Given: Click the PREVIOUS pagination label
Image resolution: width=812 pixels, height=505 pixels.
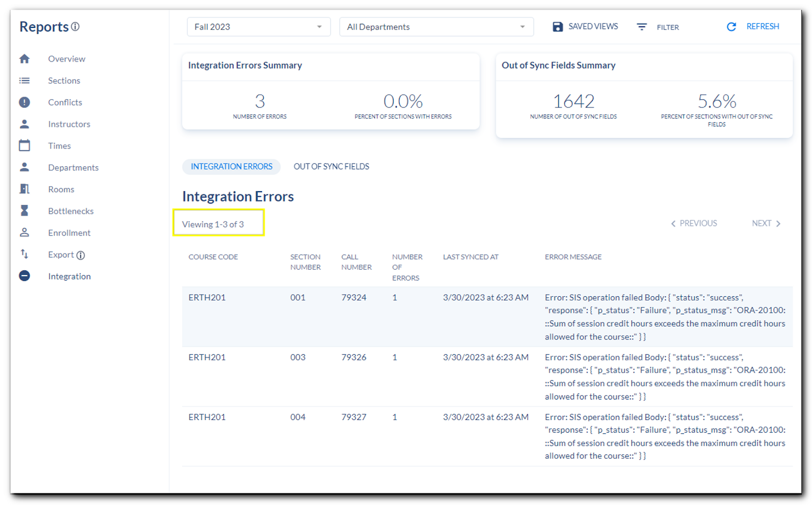Looking at the screenshot, I should coord(698,223).
